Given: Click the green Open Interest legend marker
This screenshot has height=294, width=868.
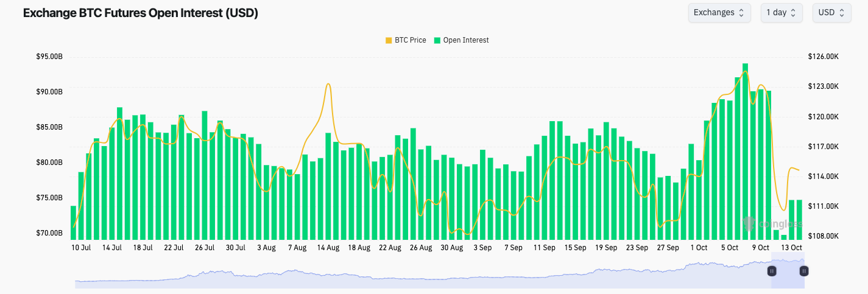Looking at the screenshot, I should pyautogui.click(x=437, y=40).
